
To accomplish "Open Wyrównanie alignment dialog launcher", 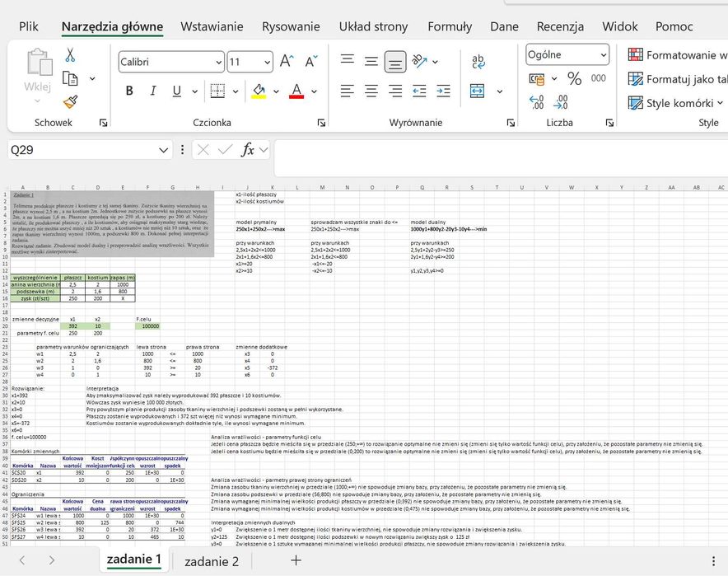I will click(511, 123).
